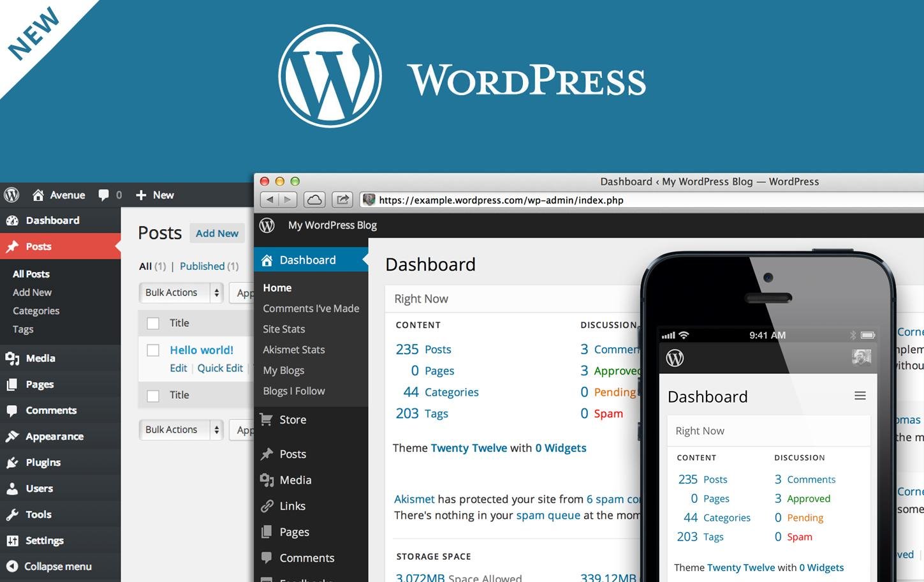Image resolution: width=924 pixels, height=582 pixels.
Task: Click the browser forward arrow button
Action: tap(288, 200)
